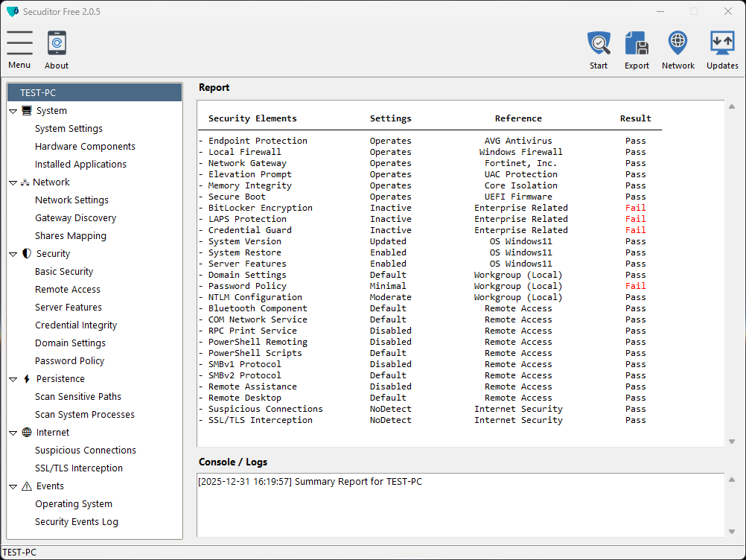Open Security Events Log item
The width and height of the screenshot is (746, 560).
coord(76,522)
